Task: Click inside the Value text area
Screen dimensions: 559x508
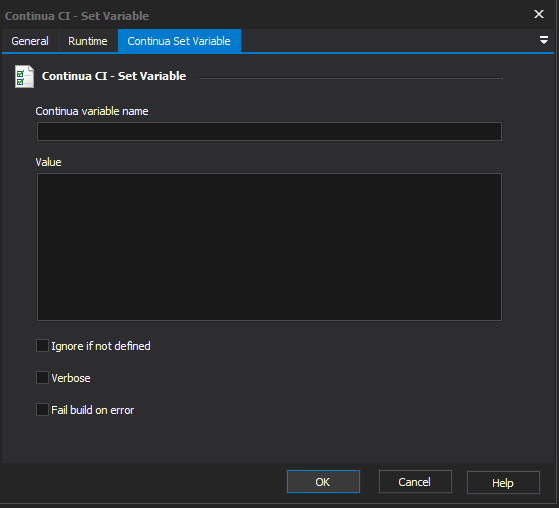Action: coord(269,247)
